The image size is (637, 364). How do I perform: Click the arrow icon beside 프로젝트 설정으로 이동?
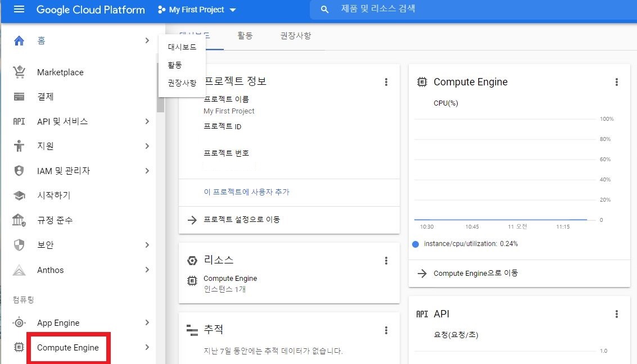(x=192, y=220)
